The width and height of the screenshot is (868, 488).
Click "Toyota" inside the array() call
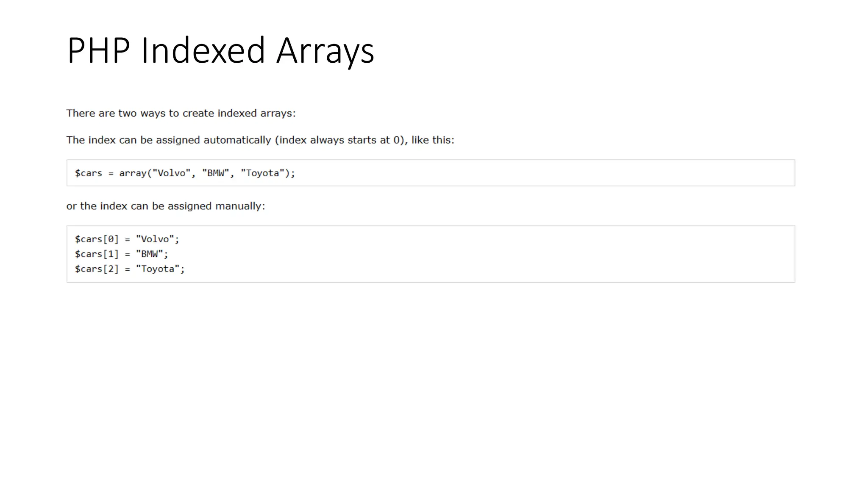coord(262,173)
